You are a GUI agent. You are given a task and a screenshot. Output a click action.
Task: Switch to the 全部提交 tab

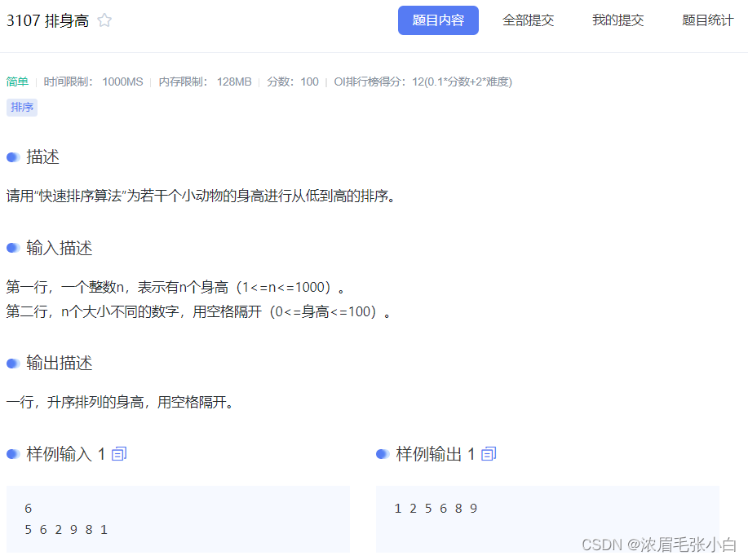tap(528, 20)
